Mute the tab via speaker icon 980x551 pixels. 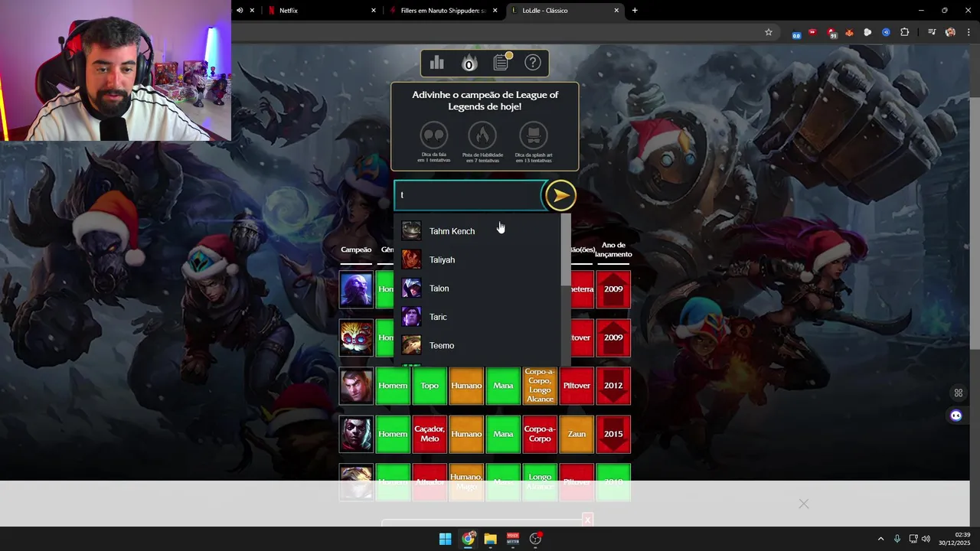240,11
